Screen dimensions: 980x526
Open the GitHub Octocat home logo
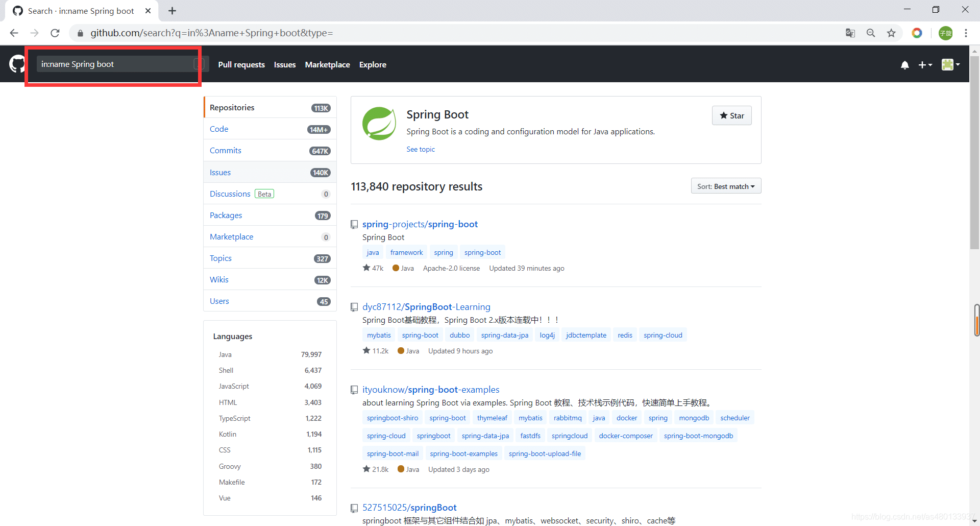(x=17, y=64)
